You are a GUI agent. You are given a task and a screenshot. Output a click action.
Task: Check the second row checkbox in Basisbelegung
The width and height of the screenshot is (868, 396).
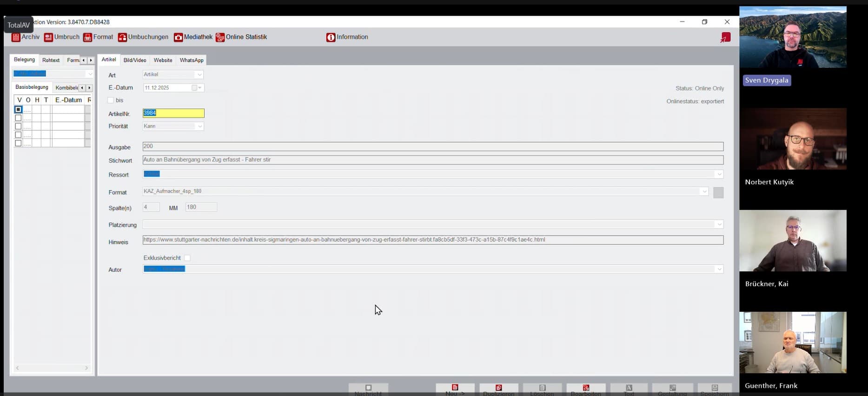pos(18,118)
